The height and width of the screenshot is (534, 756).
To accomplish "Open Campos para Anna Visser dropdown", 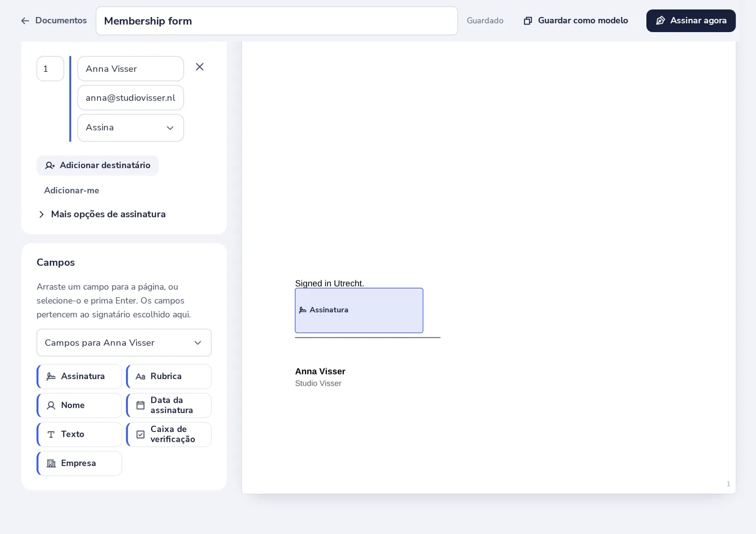I will 124,343.
